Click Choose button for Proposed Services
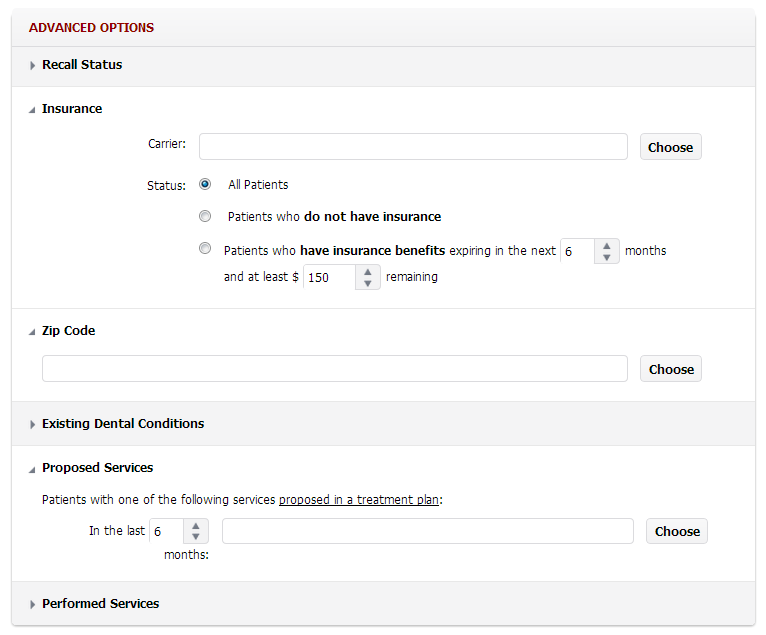 [677, 531]
